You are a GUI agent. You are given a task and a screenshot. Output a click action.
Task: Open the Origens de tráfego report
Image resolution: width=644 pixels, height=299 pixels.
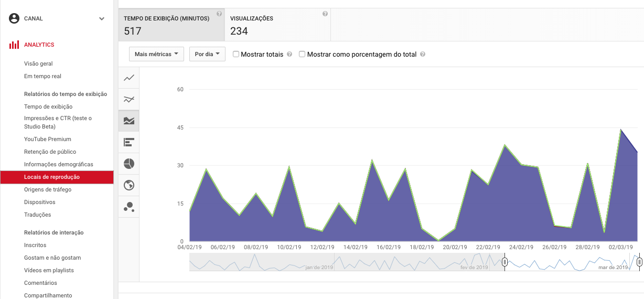tap(48, 189)
